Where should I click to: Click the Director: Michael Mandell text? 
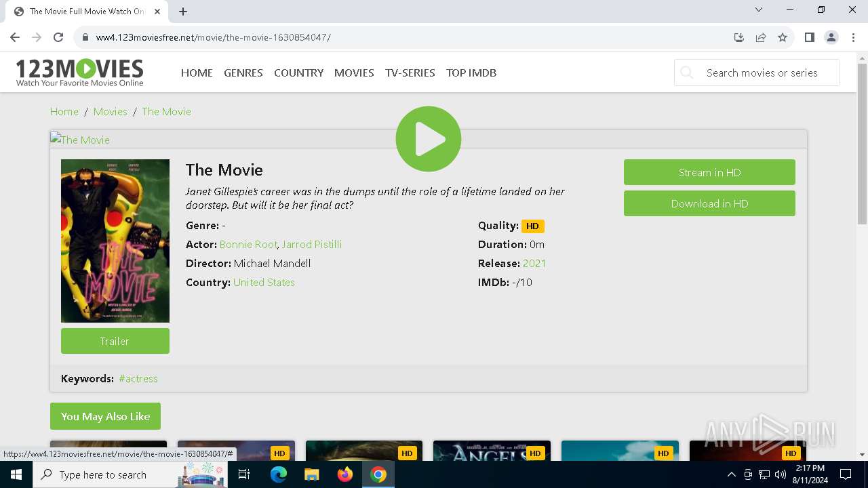coord(248,263)
